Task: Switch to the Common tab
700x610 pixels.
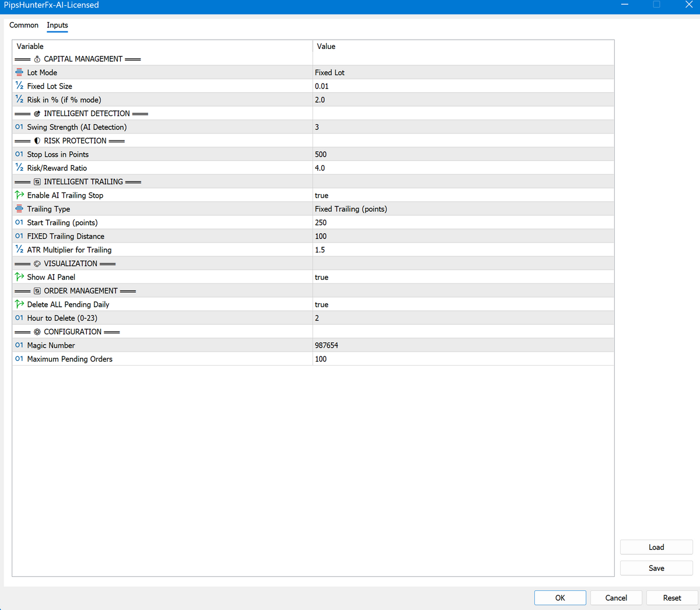Action: 24,25
